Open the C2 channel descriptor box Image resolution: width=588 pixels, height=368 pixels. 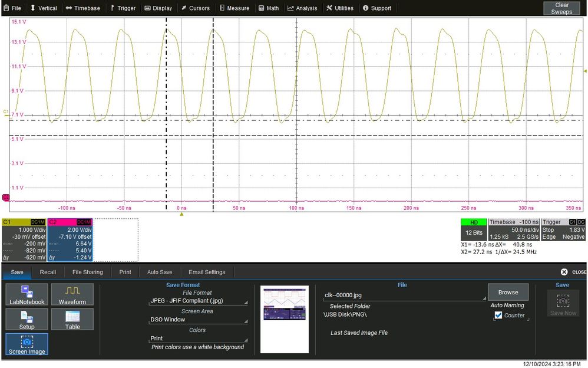[70, 240]
